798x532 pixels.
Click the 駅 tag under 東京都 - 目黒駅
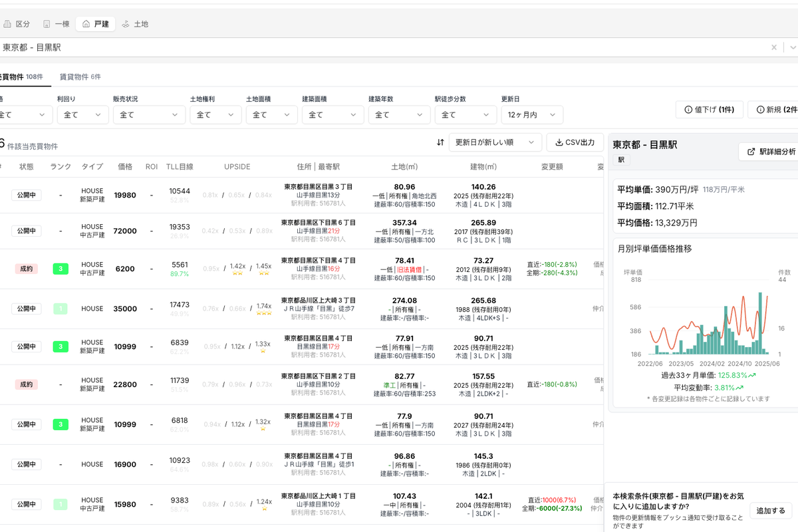pyautogui.click(x=621, y=160)
